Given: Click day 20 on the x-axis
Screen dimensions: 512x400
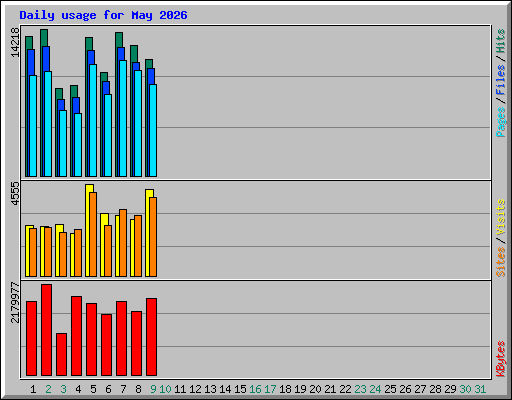Looking at the screenshot, I should (315, 389).
